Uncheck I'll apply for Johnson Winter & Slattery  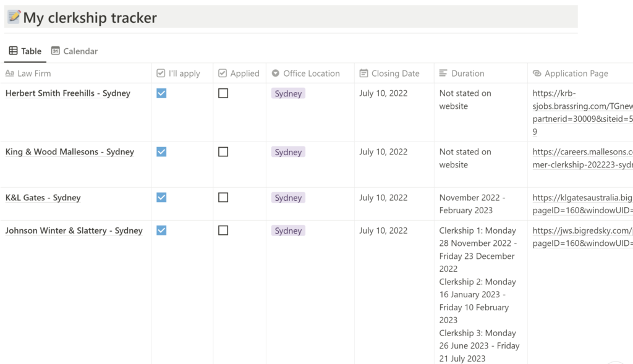click(x=161, y=231)
